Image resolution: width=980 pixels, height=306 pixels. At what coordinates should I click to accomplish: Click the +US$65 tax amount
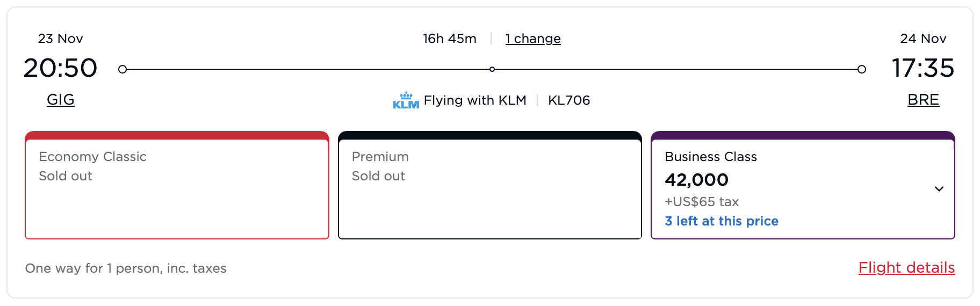point(701,202)
